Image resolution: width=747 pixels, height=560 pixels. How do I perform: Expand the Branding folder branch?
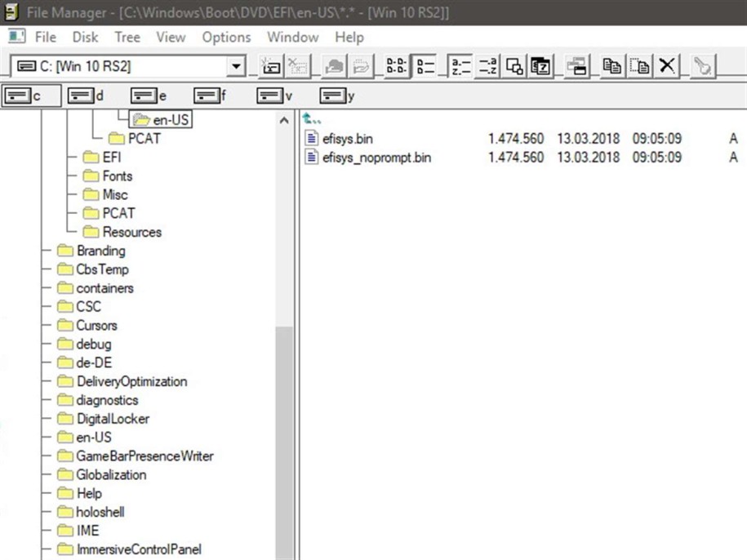pyautogui.click(x=102, y=251)
